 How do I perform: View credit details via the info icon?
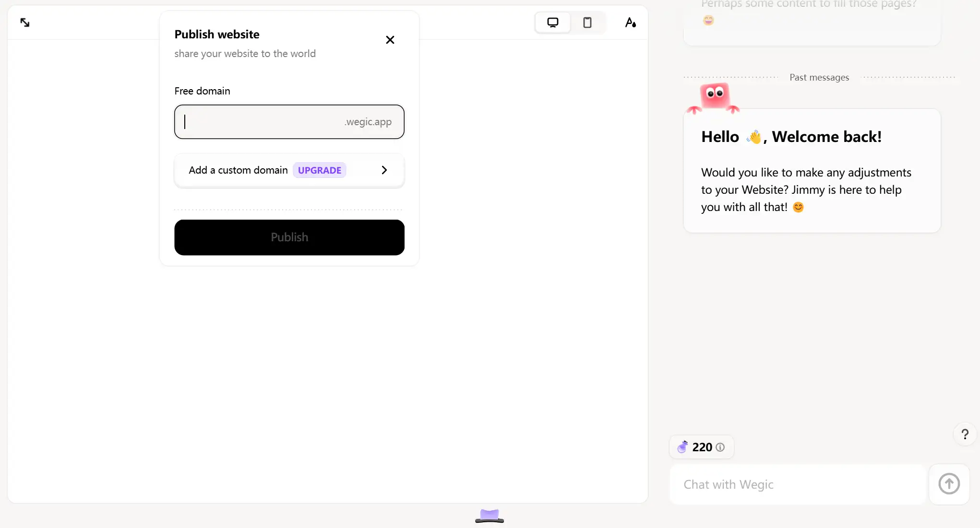tap(720, 447)
